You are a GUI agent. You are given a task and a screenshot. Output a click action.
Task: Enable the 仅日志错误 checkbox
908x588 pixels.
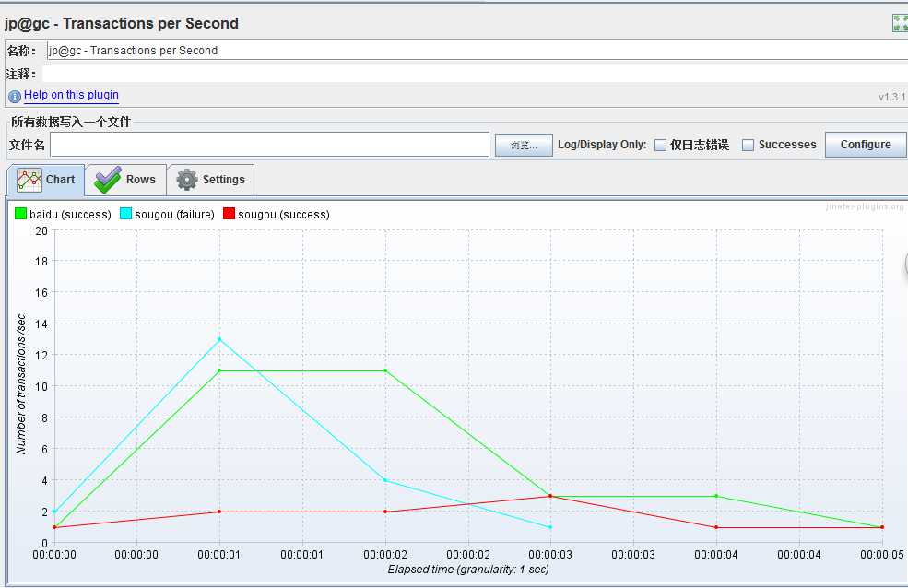coord(660,146)
